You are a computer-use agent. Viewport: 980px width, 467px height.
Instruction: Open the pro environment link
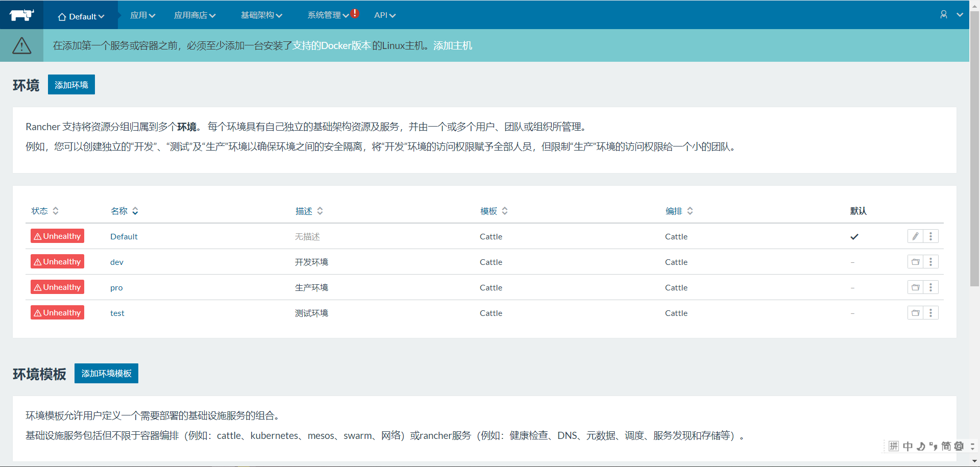[x=116, y=287]
